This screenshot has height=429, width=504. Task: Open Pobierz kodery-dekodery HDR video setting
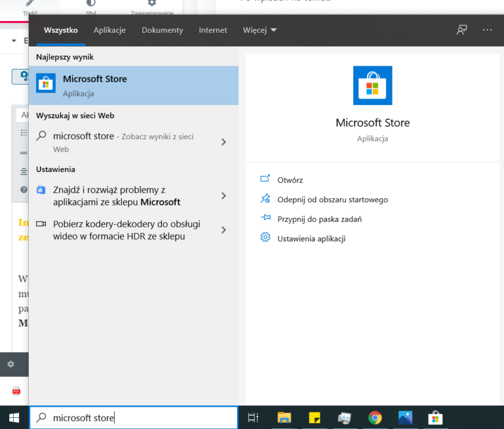point(134,230)
